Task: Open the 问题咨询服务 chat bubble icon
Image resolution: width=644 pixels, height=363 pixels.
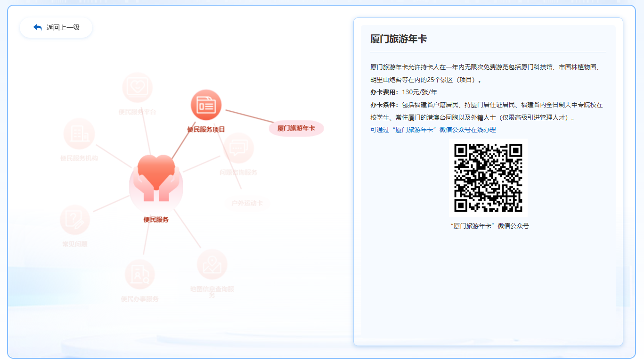Action: [x=238, y=148]
